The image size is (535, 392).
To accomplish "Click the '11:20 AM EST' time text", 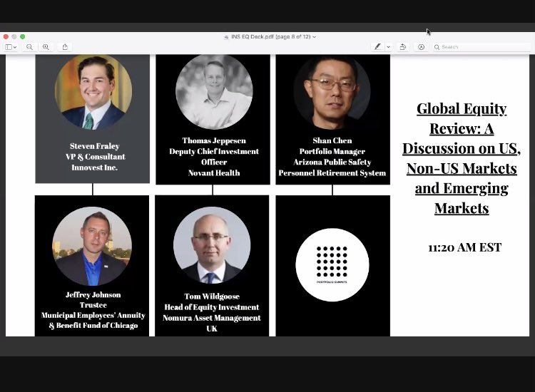I will 464,247.
